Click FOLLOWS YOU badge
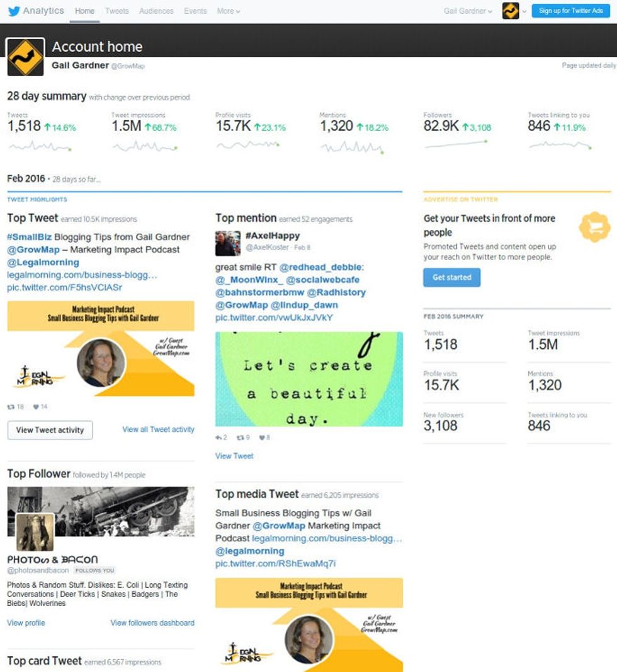 pos(94,571)
